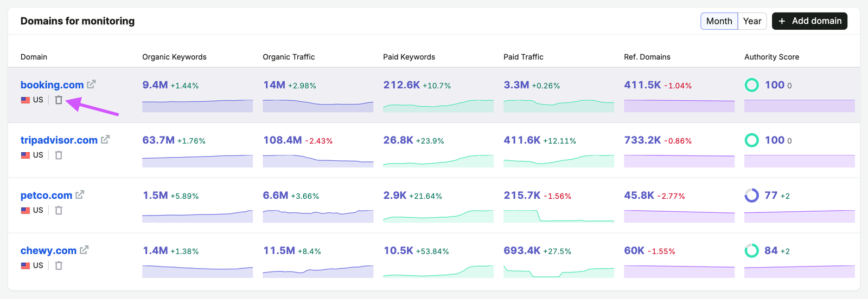
Task: Open tripadvisor.com external link icon
Action: pos(105,140)
